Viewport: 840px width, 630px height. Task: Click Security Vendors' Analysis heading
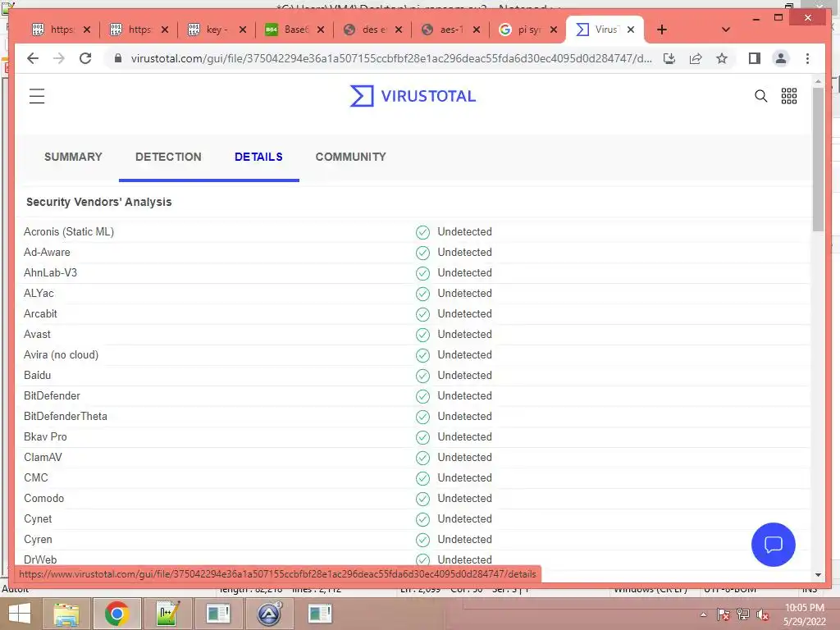pos(99,202)
